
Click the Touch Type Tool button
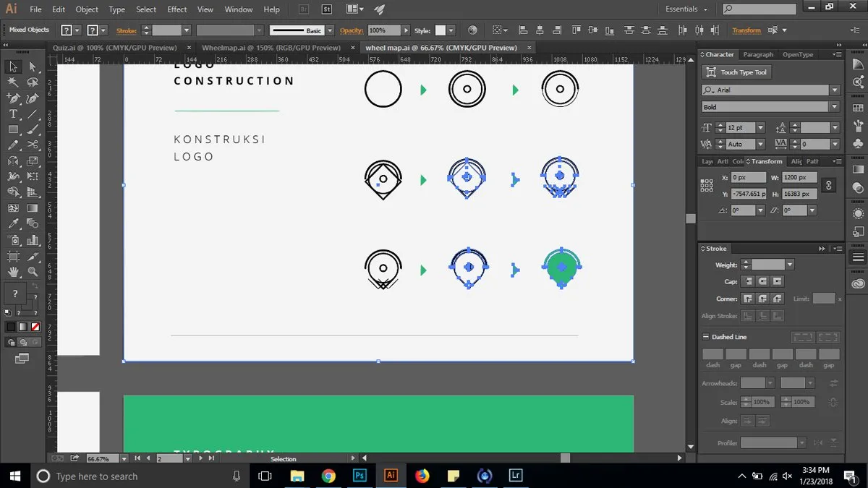[737, 72]
